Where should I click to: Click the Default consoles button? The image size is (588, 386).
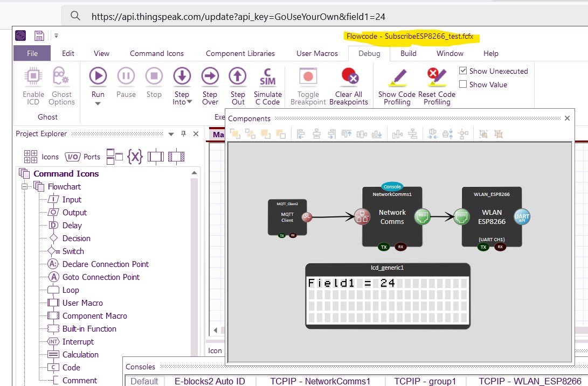(x=143, y=381)
